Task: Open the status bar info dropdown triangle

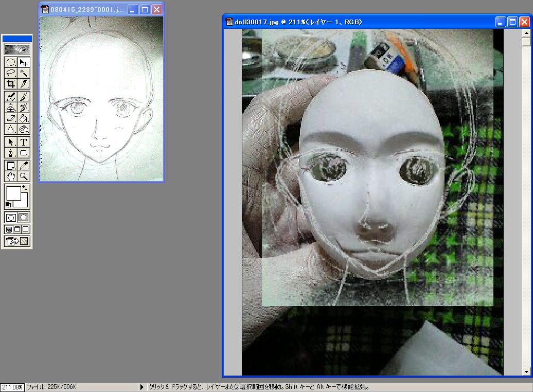Action: 142,387
